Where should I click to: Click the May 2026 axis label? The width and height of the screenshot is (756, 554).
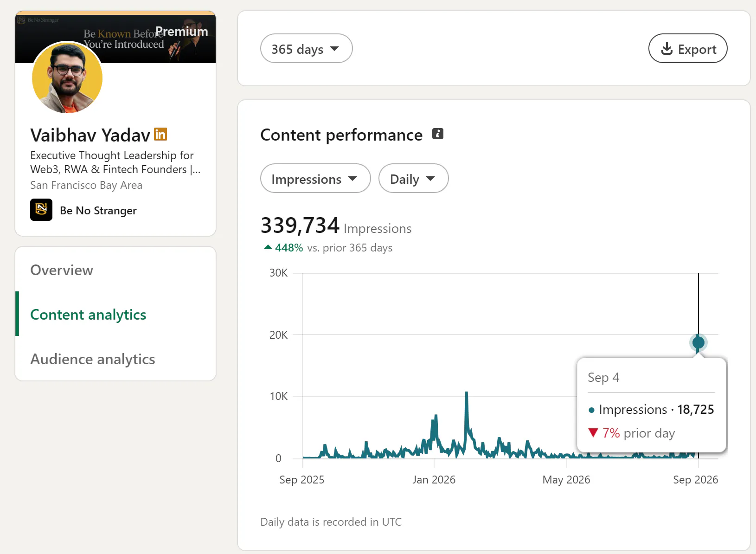(566, 479)
